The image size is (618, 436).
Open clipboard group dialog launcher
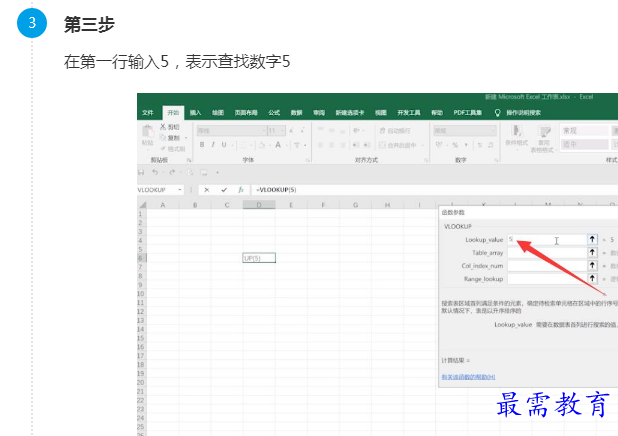click(x=189, y=160)
